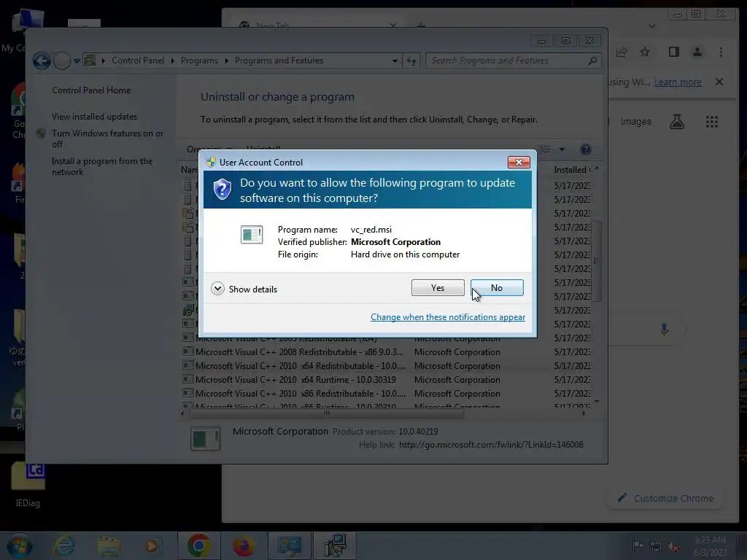Viewport: 747px width, 560px height.
Task: Open recent pages dropdown beside navigation arrows
Action: pos(77,61)
